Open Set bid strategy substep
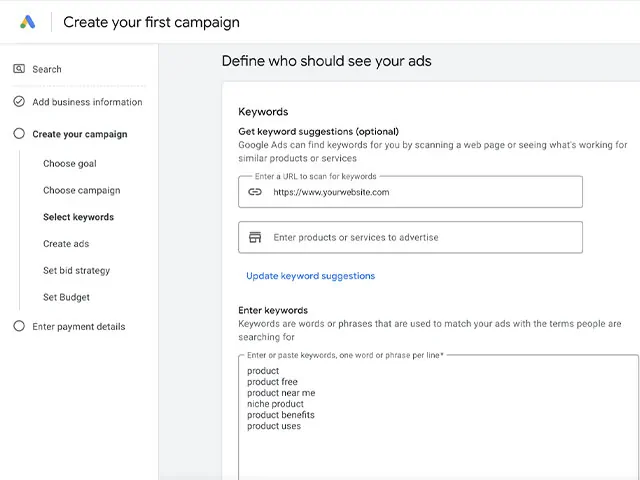Image resolution: width=640 pixels, height=480 pixels. click(76, 271)
